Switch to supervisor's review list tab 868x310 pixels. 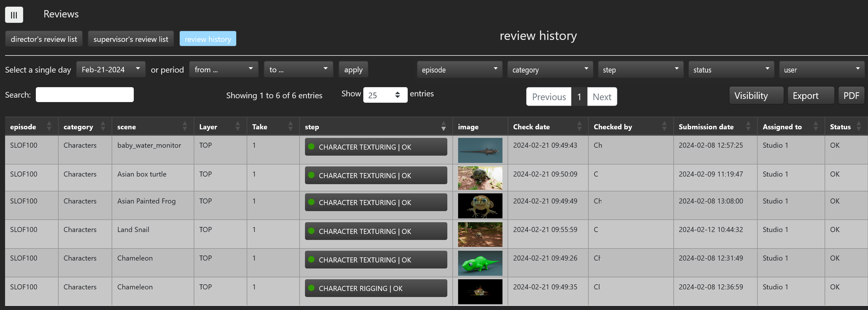click(x=131, y=39)
